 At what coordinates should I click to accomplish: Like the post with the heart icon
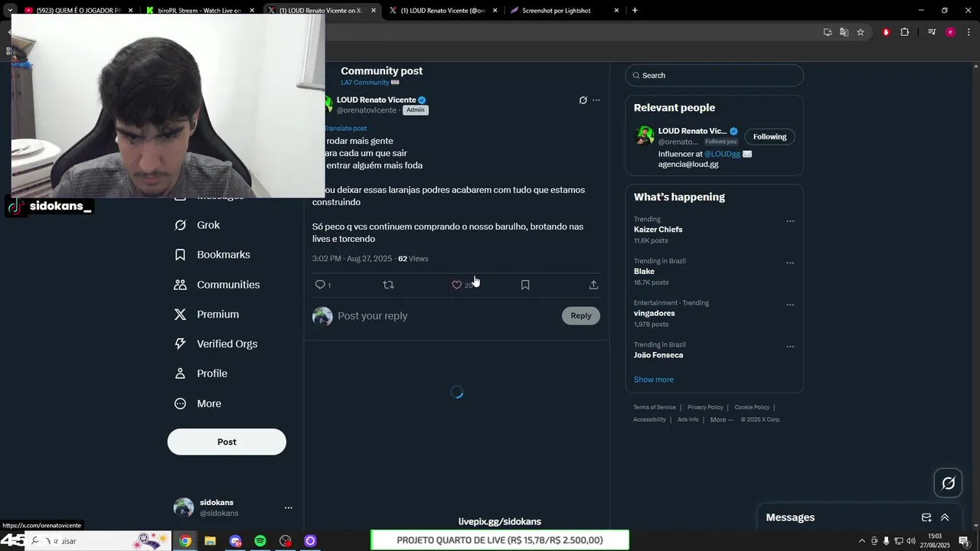pyautogui.click(x=457, y=285)
